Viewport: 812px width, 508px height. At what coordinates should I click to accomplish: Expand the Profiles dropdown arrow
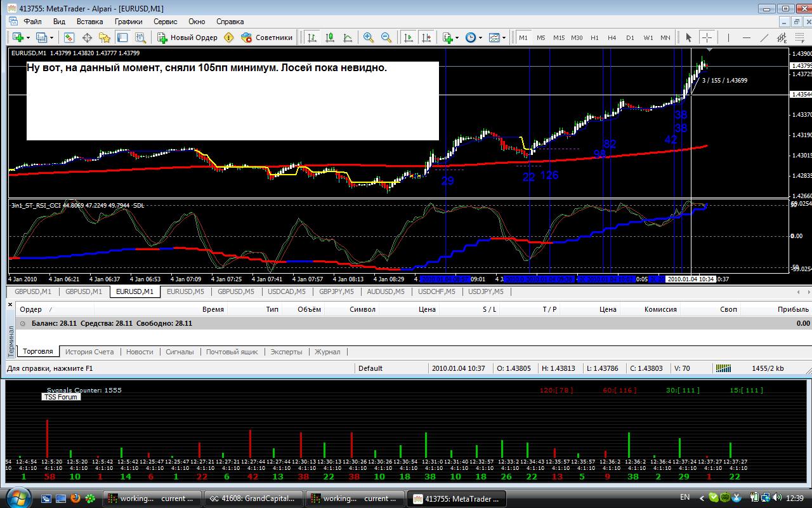[x=52, y=37]
